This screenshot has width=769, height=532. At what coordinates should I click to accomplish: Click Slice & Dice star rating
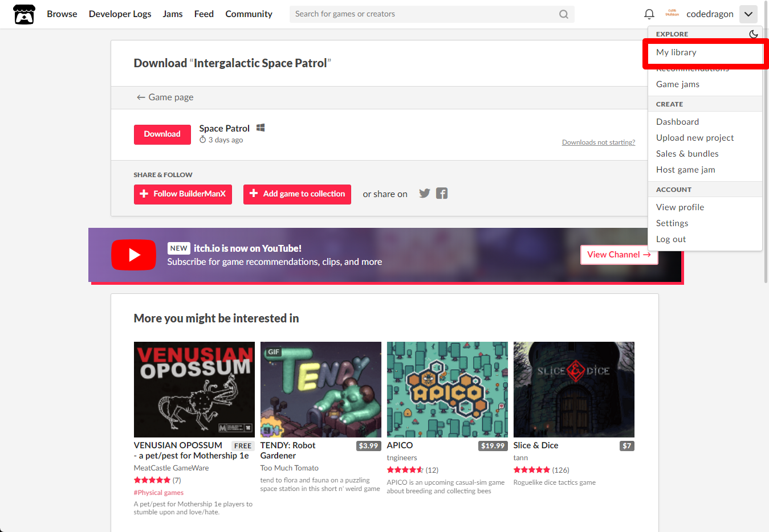tap(532, 470)
